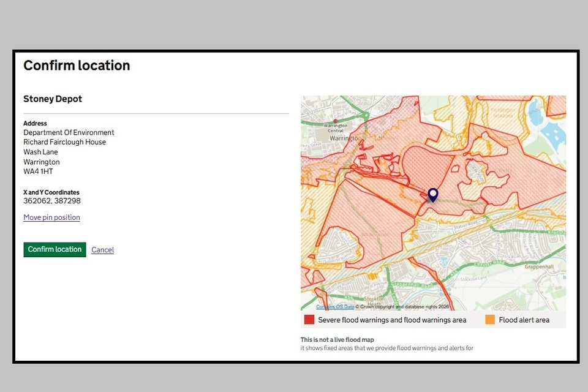Click the WA4 1HT postcode text
The image size is (588, 392).
pos(38,171)
